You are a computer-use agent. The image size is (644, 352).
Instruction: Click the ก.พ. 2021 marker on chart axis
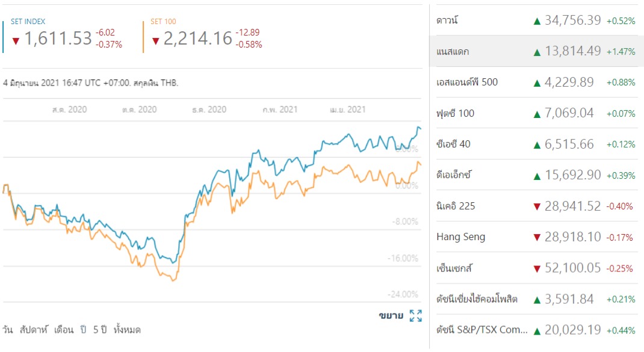click(280, 110)
